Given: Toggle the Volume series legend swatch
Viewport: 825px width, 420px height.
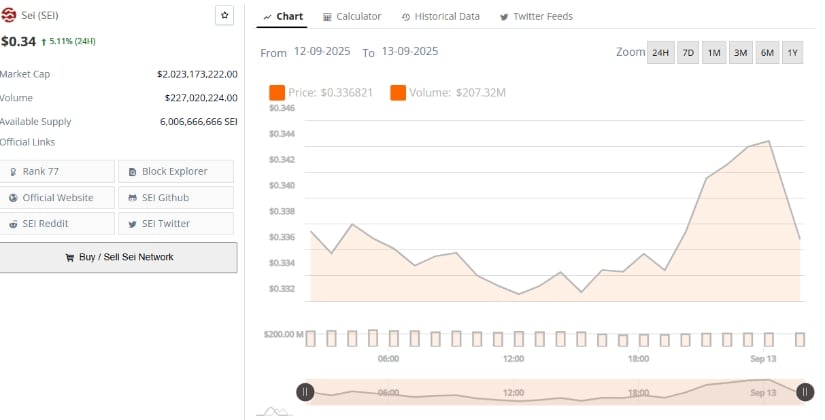Looking at the screenshot, I should pyautogui.click(x=398, y=93).
